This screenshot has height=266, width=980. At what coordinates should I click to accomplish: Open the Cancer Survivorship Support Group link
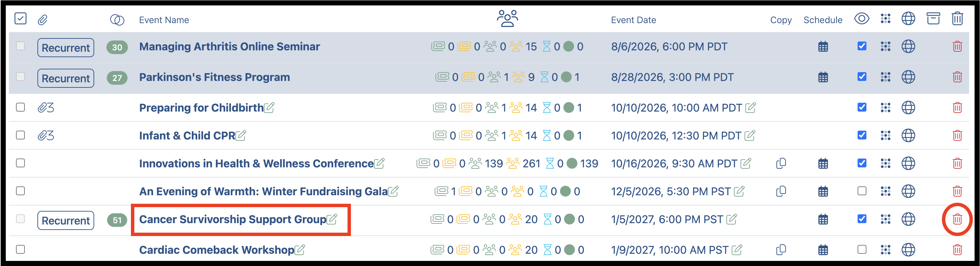[x=233, y=219]
